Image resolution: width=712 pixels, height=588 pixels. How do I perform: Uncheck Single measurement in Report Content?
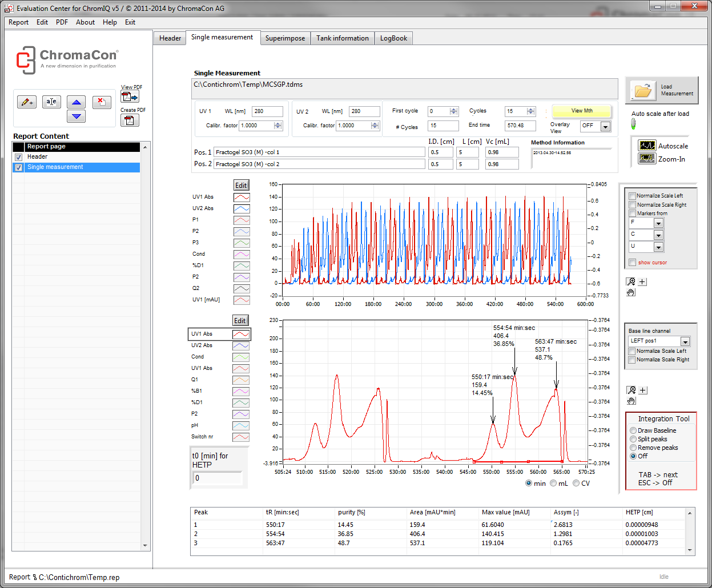tap(19, 167)
